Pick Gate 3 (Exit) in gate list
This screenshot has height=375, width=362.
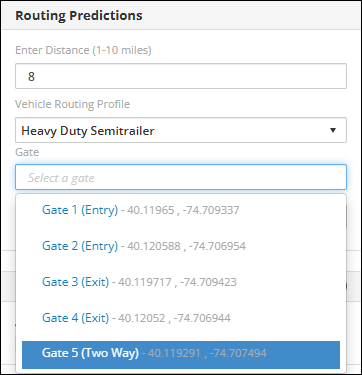click(181, 282)
